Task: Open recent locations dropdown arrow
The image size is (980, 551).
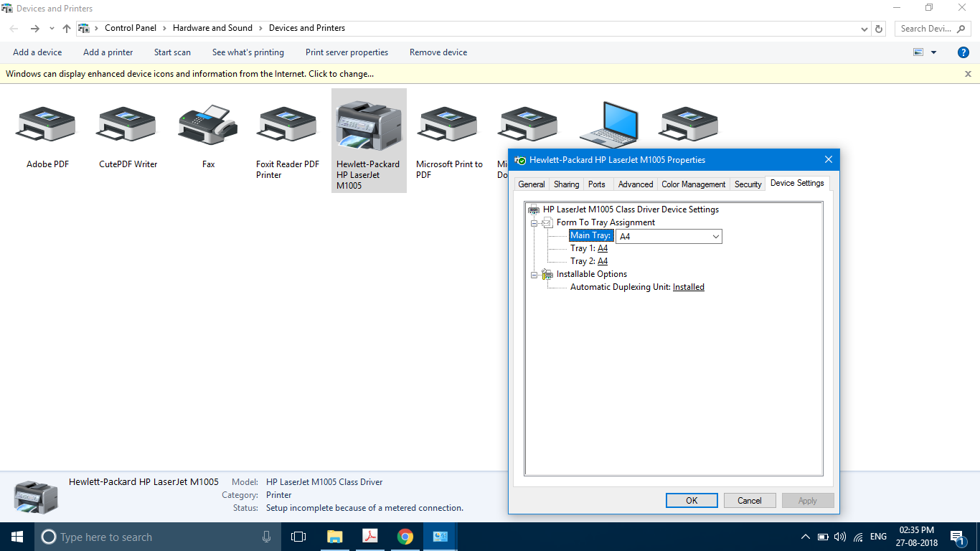Action: click(52, 29)
